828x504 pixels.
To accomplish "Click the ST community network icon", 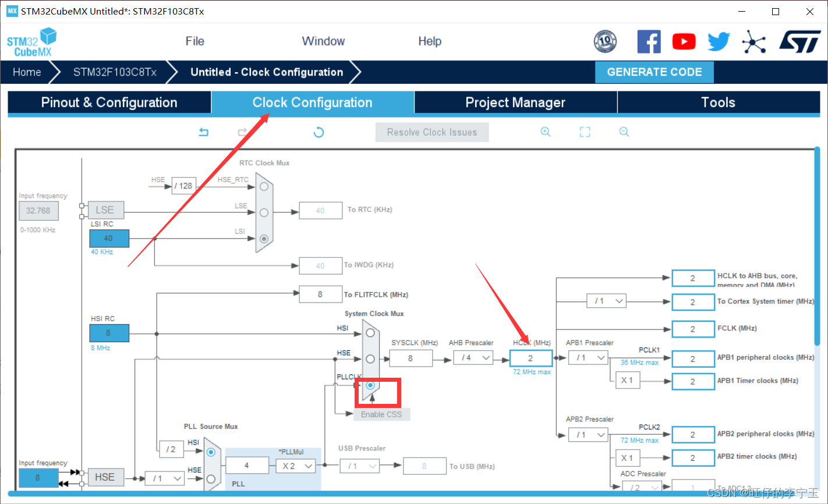I will click(753, 42).
